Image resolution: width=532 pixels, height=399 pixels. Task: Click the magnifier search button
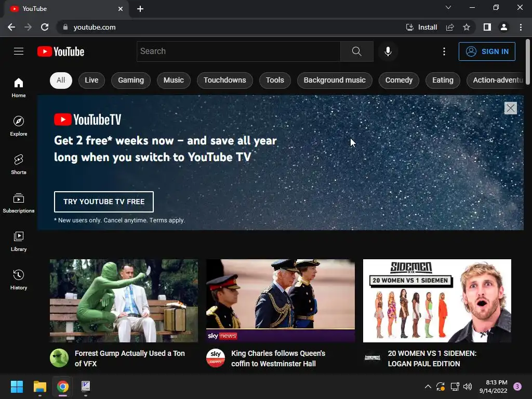click(x=356, y=51)
